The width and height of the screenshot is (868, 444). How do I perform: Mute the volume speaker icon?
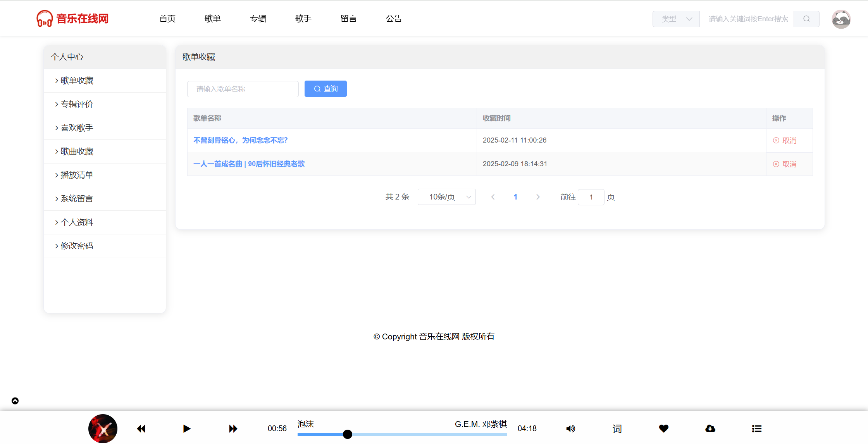pyautogui.click(x=570, y=429)
